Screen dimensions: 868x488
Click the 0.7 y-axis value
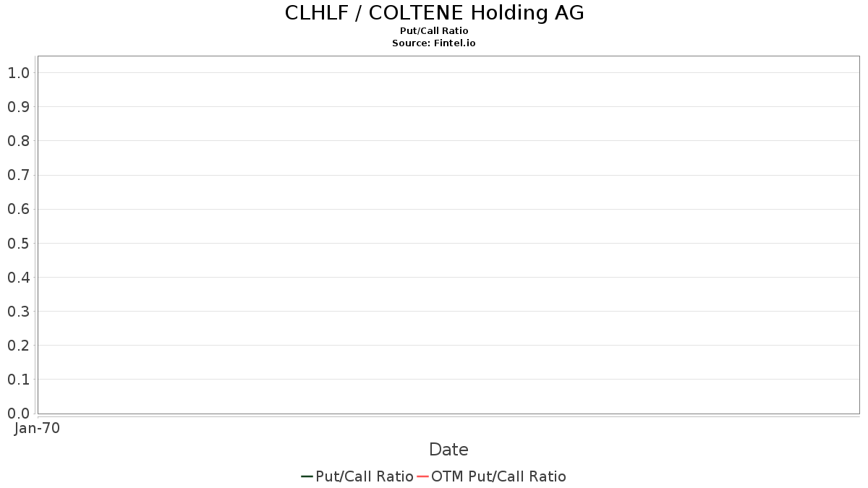coord(18,175)
